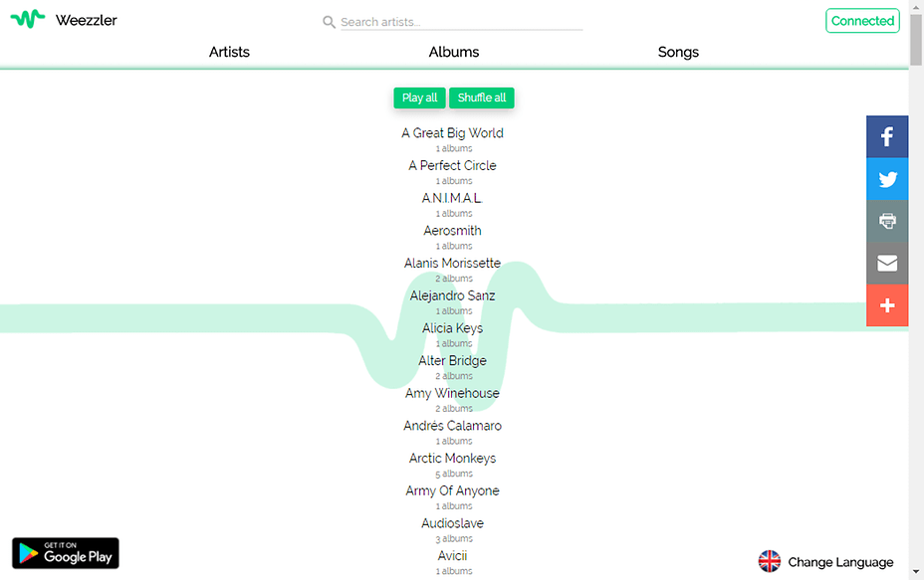Open the Arctic Monkeys artist entry
The width and height of the screenshot is (924, 580).
coord(453,458)
